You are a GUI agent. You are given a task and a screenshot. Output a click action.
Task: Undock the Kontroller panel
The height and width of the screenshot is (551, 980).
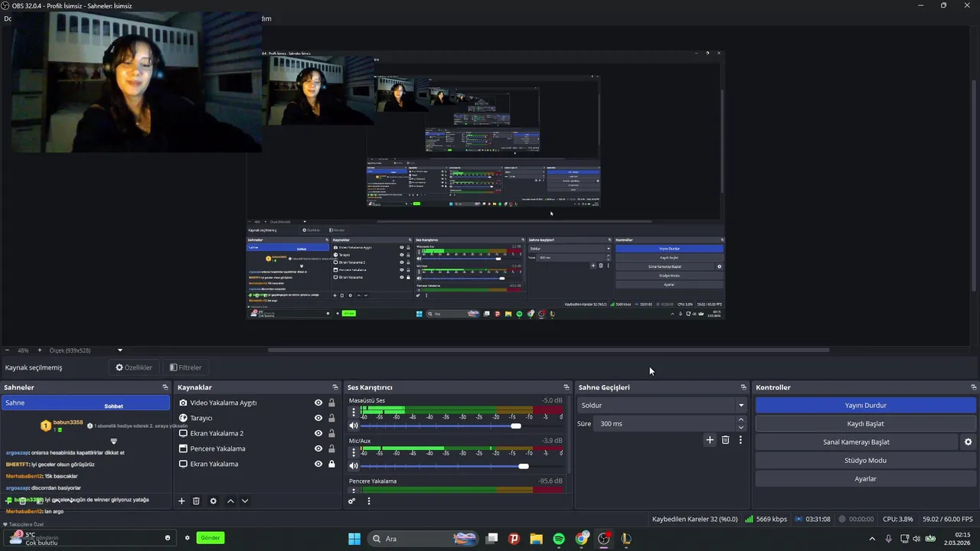click(974, 387)
